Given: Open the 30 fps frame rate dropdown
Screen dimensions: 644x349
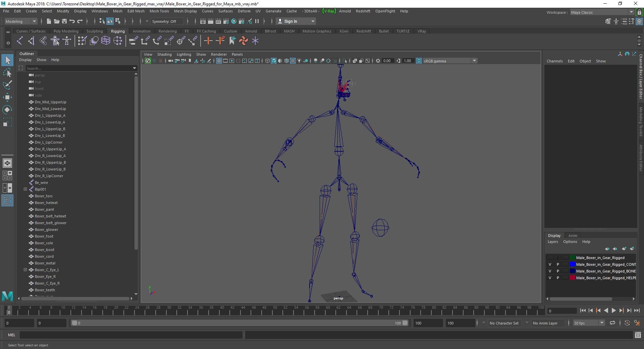Looking at the screenshot, I should [589, 323].
